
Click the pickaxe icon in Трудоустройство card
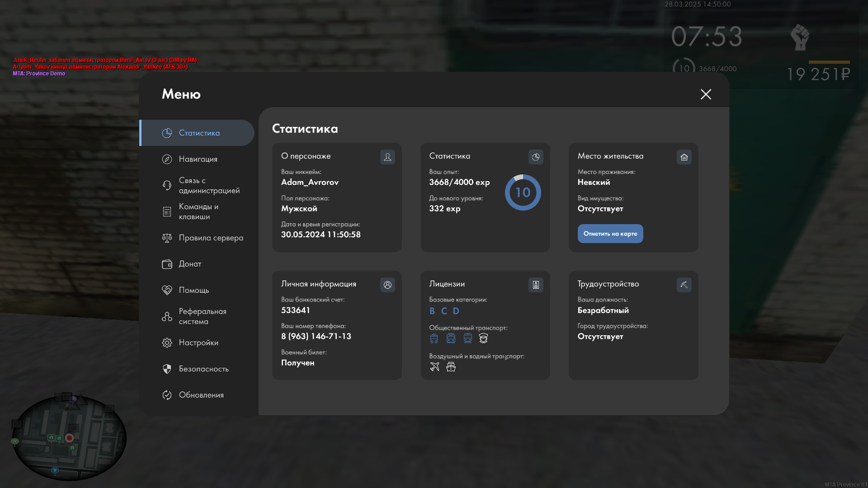coord(684,285)
